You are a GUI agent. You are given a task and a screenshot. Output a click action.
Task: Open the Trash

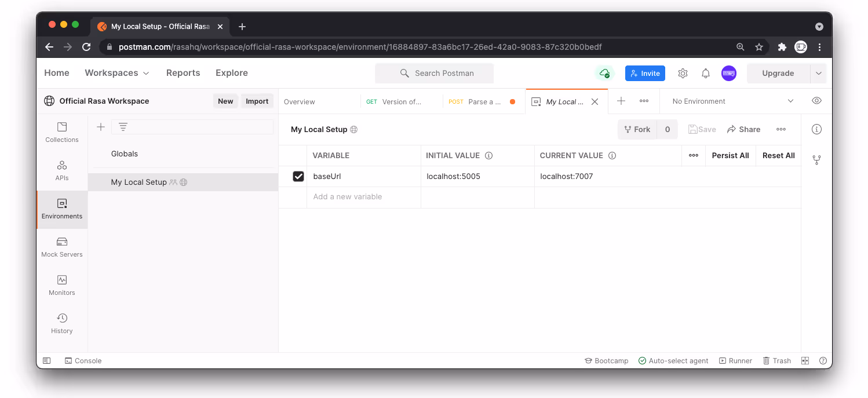click(777, 360)
